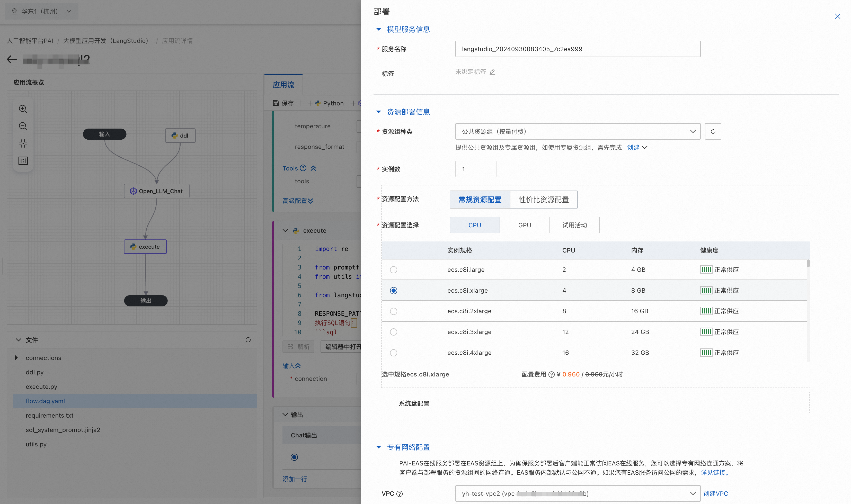Go back using the left arrow

[x=12, y=60]
